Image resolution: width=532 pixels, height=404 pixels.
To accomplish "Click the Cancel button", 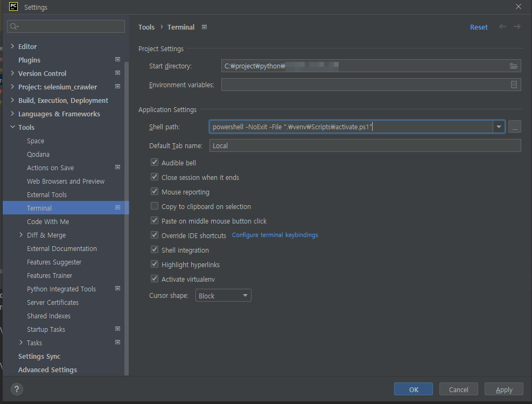I will click(x=458, y=389).
